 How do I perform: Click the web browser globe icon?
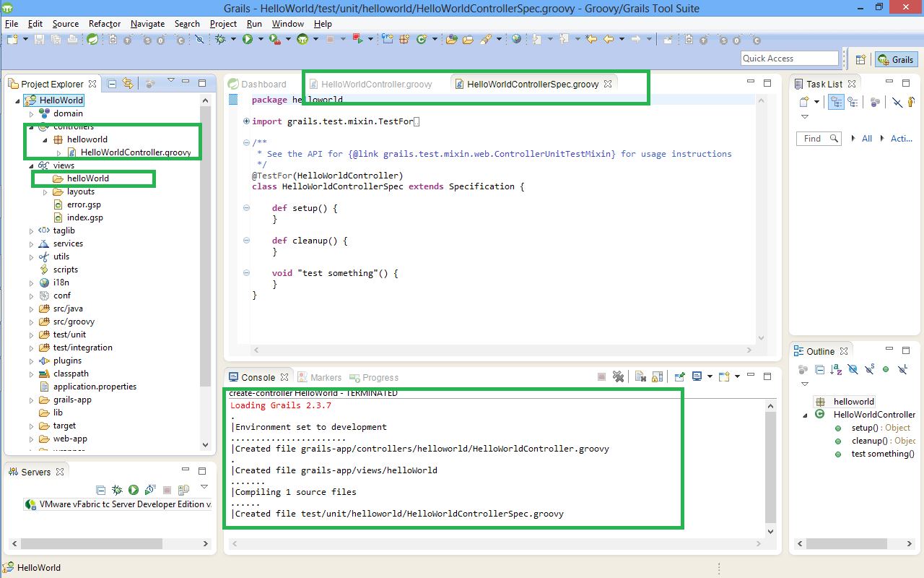[516, 39]
